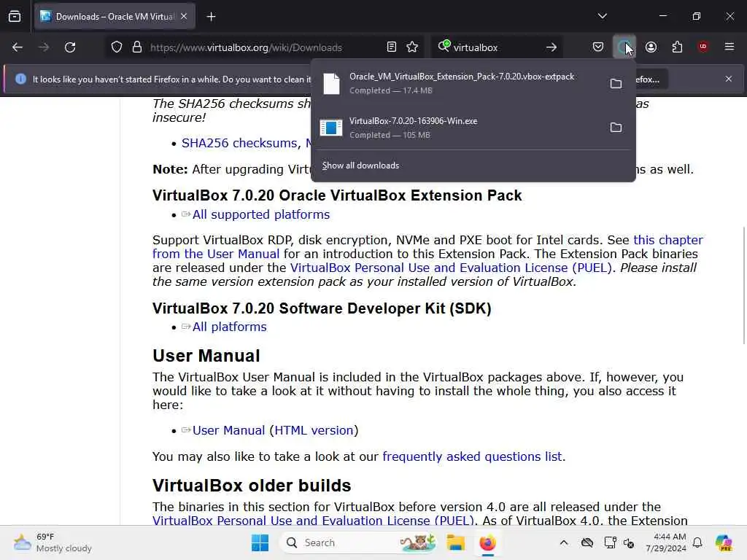Image resolution: width=747 pixels, height=560 pixels.
Task: Open the tracking protection shield icon
Action: pyautogui.click(x=117, y=47)
